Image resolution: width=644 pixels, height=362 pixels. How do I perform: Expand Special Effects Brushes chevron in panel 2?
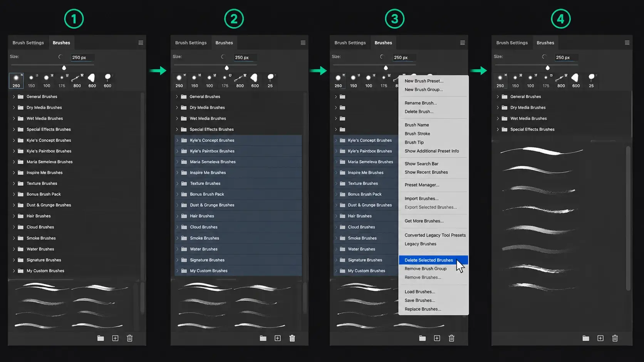click(x=177, y=130)
